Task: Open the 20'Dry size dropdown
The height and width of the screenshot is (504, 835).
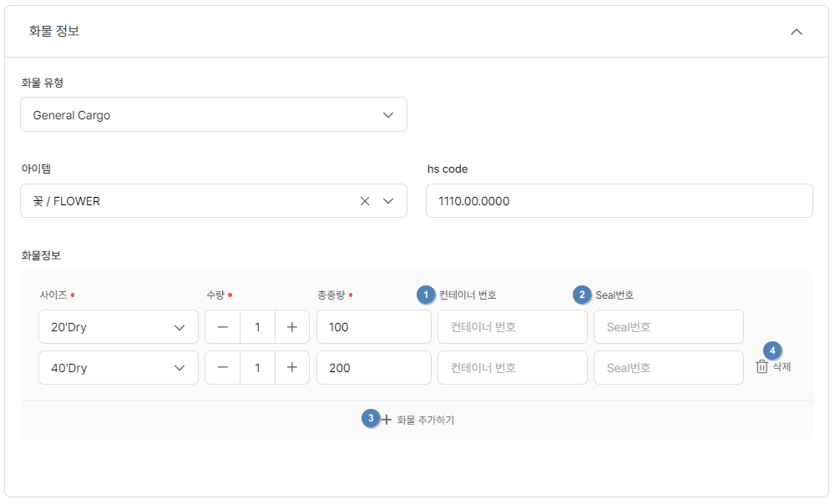Action: [119, 327]
